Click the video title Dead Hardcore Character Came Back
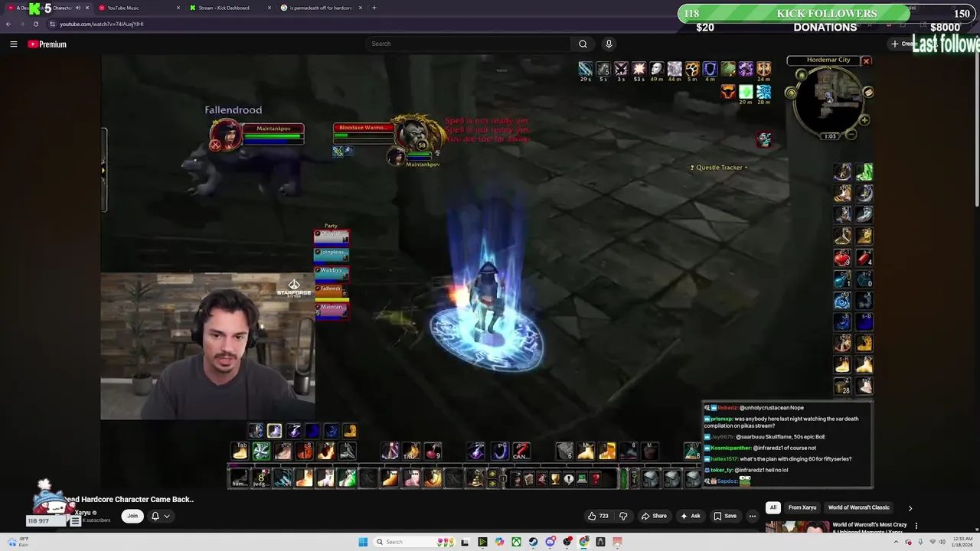This screenshot has width=980, height=551. [x=129, y=499]
